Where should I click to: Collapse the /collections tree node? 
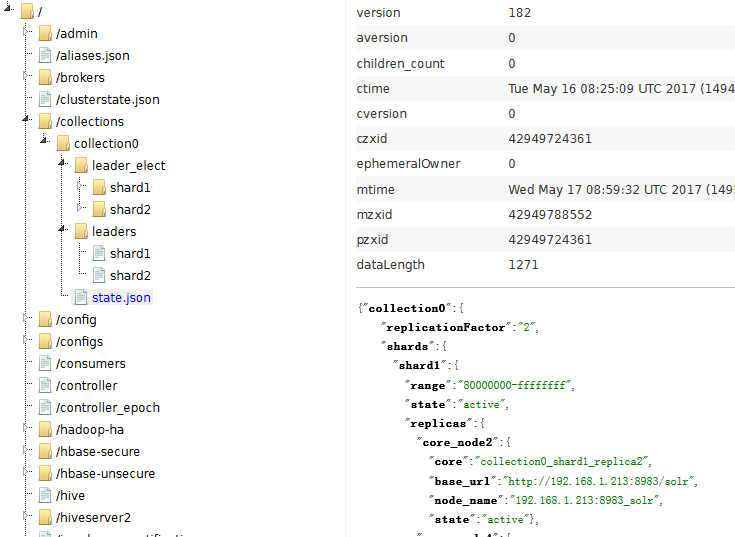(x=26, y=119)
